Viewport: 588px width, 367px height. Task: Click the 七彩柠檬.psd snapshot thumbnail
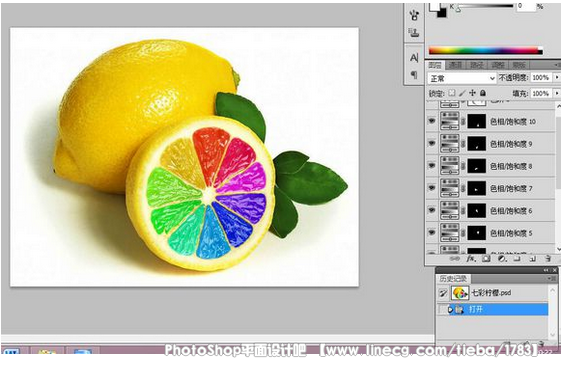tap(460, 293)
